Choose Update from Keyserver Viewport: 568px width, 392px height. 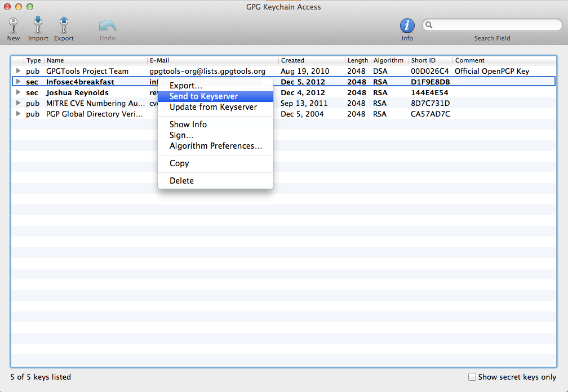pyautogui.click(x=215, y=107)
